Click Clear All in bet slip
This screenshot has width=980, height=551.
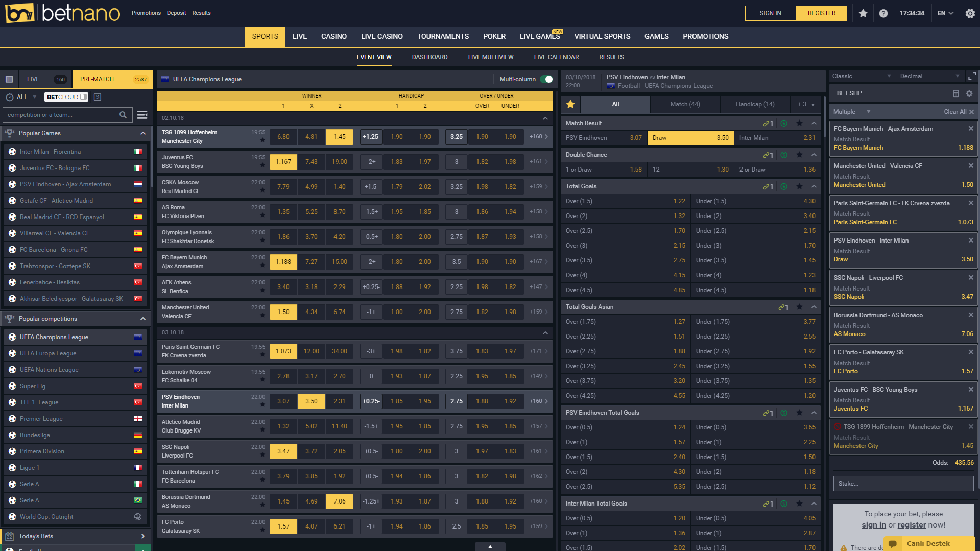[955, 112]
